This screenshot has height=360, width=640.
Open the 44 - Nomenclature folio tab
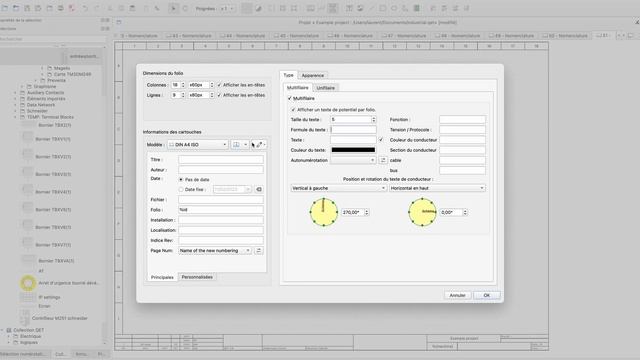[x=242, y=36]
